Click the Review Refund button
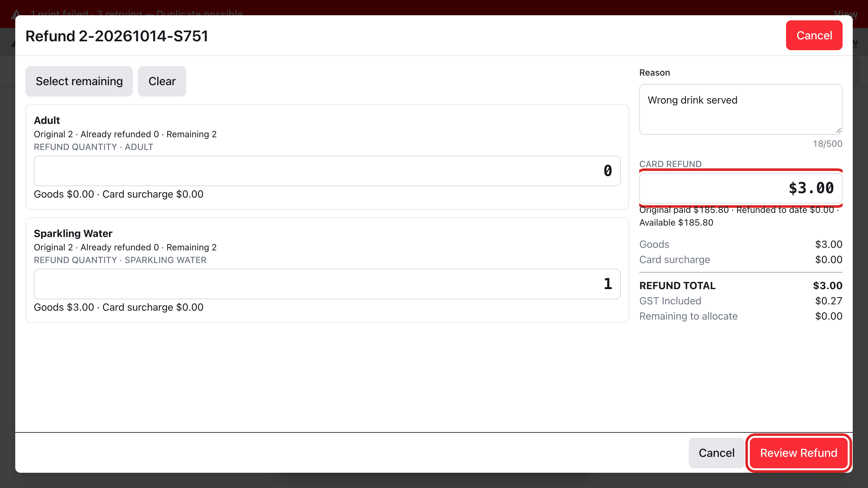This screenshot has width=868, height=488. tap(798, 453)
